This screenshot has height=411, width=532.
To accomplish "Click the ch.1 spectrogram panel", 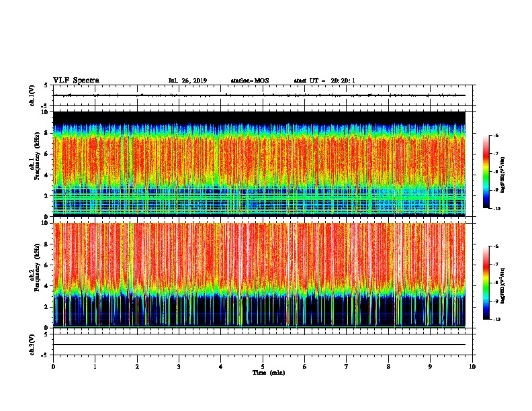I will (259, 164).
